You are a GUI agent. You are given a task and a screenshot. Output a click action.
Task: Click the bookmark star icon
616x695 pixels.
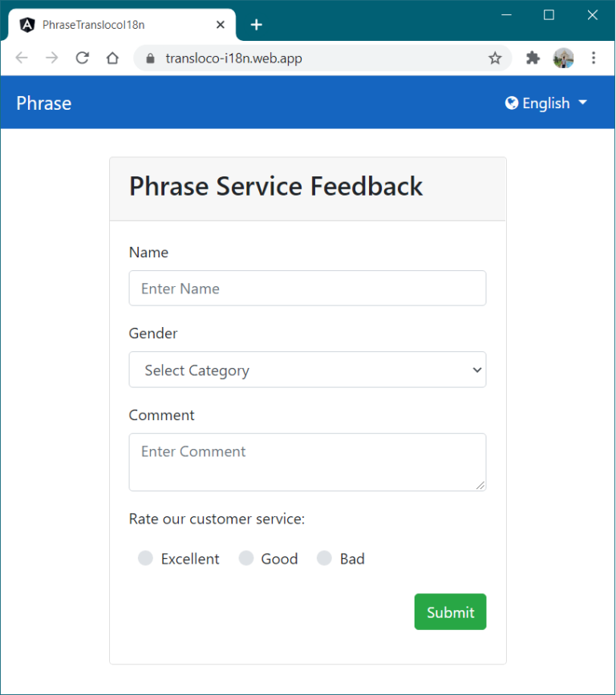495,58
